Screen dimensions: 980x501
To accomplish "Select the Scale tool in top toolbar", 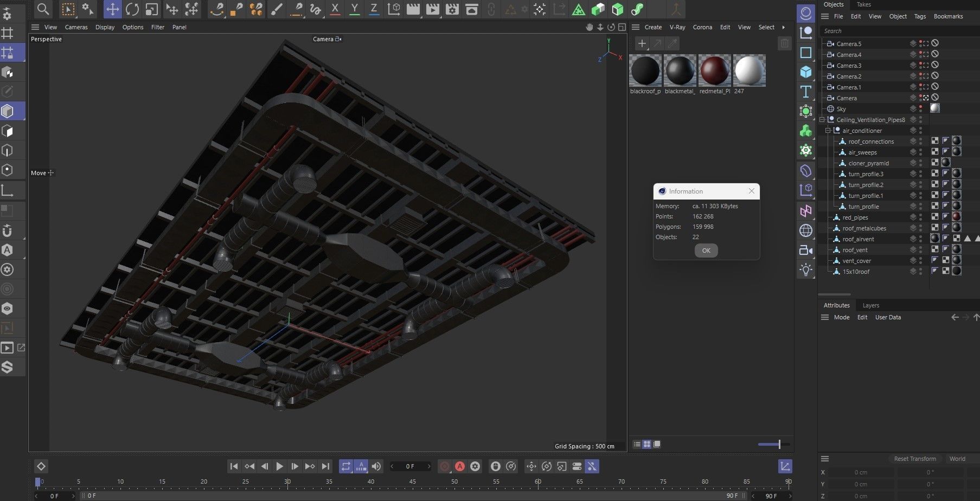I will point(152,9).
